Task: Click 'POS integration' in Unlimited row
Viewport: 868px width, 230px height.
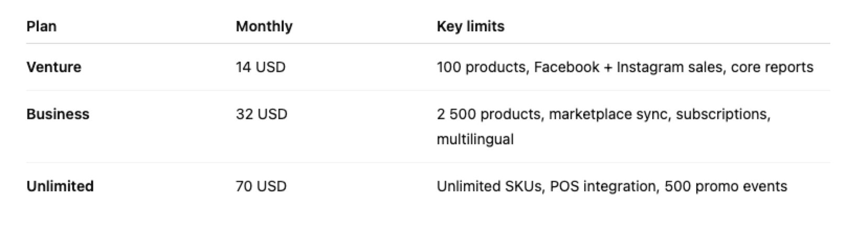Action: [602, 186]
